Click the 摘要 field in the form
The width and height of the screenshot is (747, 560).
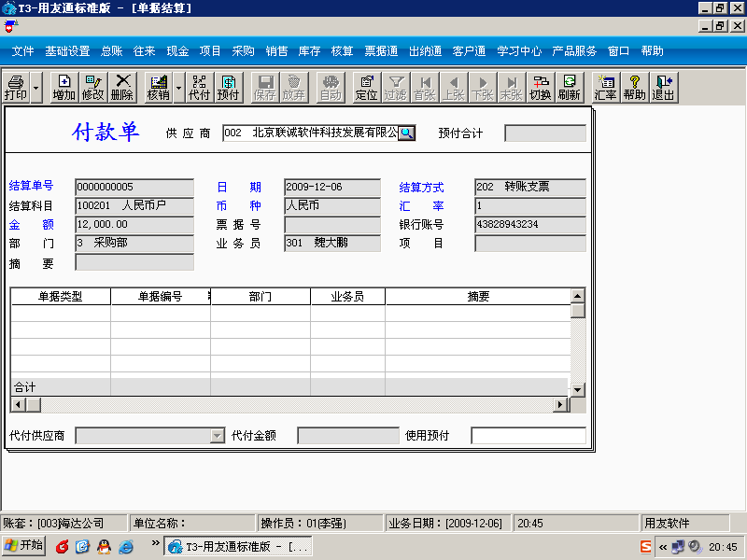[134, 262]
